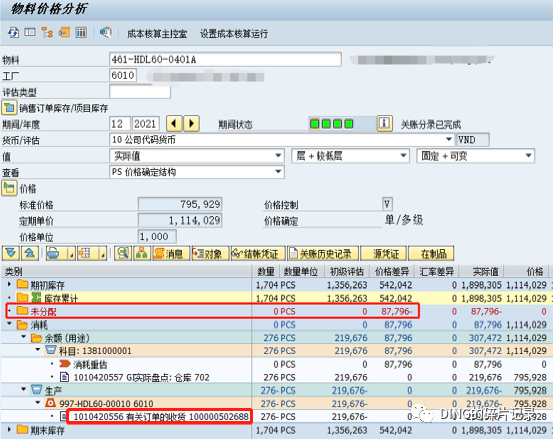
Task: Expand all nodes with the double-down arrow icon
Action: [11, 253]
